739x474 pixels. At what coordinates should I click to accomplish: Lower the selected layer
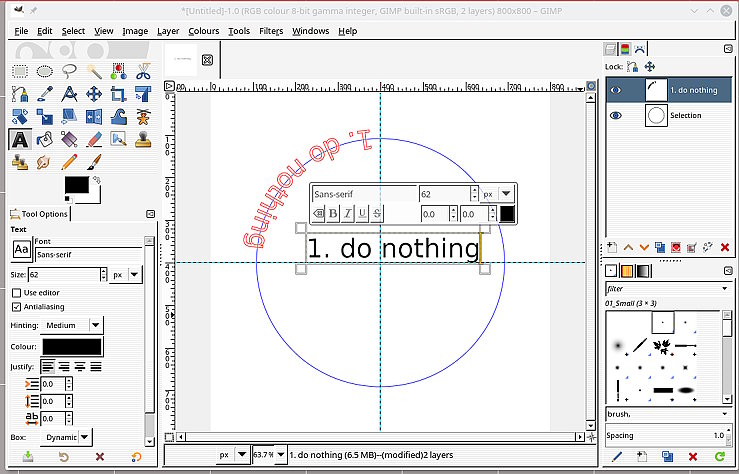click(x=644, y=247)
